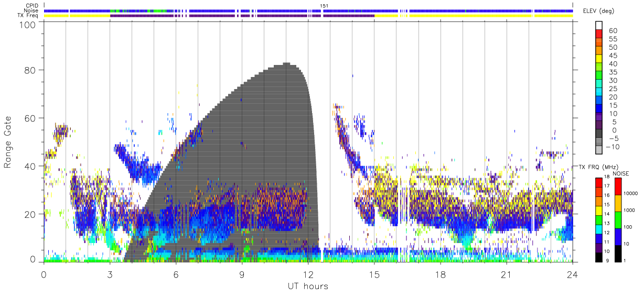Click the '80' tick on the Range Gate axis
The height and width of the screenshot is (297, 644).
click(x=30, y=70)
